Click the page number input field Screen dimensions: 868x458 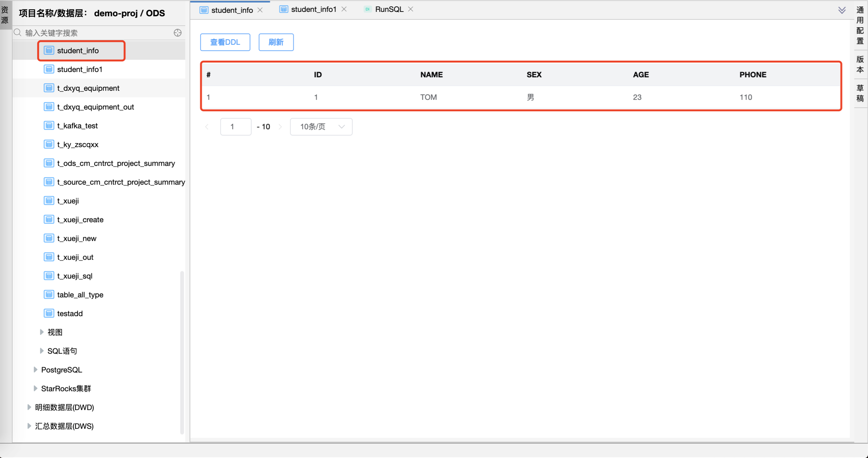(235, 127)
